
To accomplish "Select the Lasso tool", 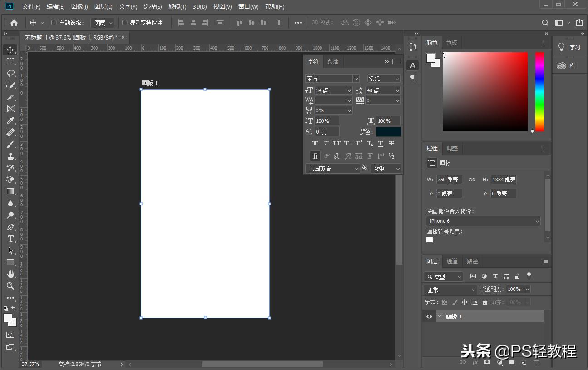I will (x=10, y=73).
